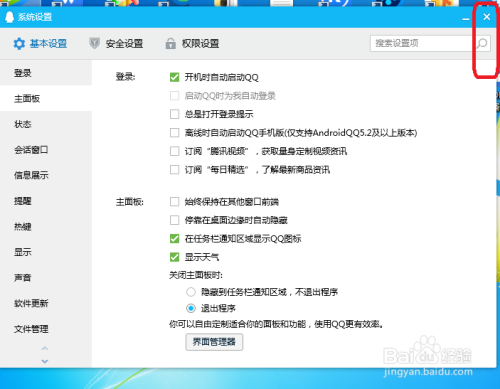Minimize the 系统设置 window
This screenshot has height=389, width=500.
click(466, 19)
